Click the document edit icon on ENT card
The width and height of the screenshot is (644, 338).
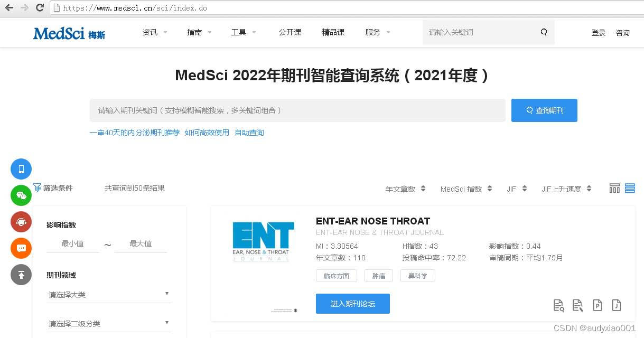577,305
